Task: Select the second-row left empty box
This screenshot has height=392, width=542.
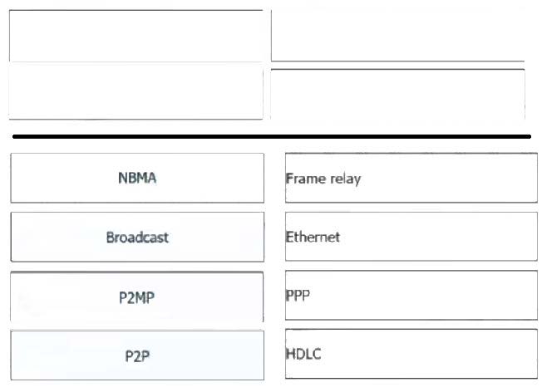Action: pos(135,91)
